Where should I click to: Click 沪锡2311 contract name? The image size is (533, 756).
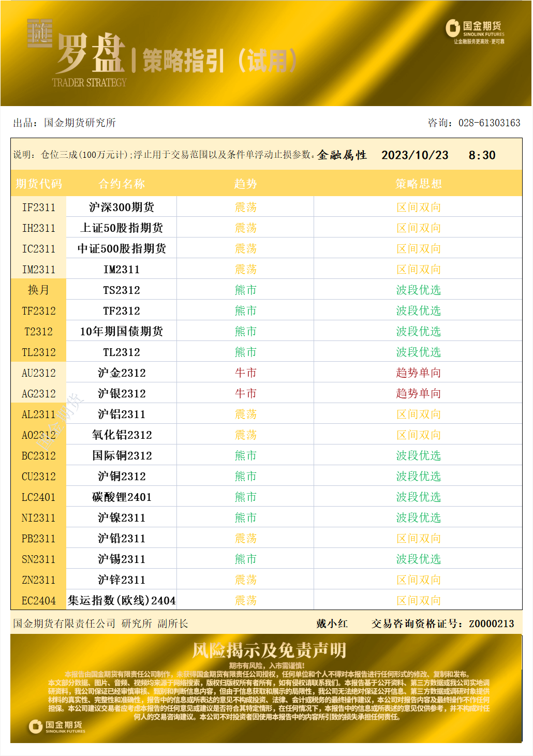[x=122, y=559]
